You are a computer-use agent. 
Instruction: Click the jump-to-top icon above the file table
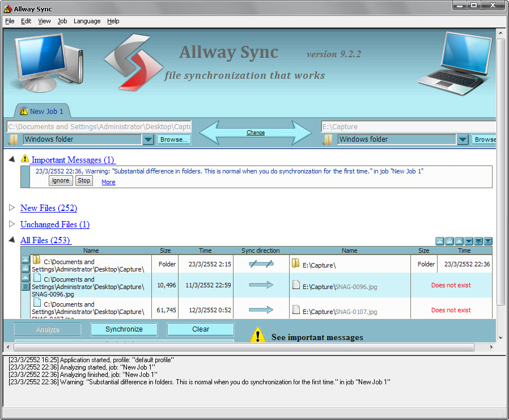(x=440, y=241)
